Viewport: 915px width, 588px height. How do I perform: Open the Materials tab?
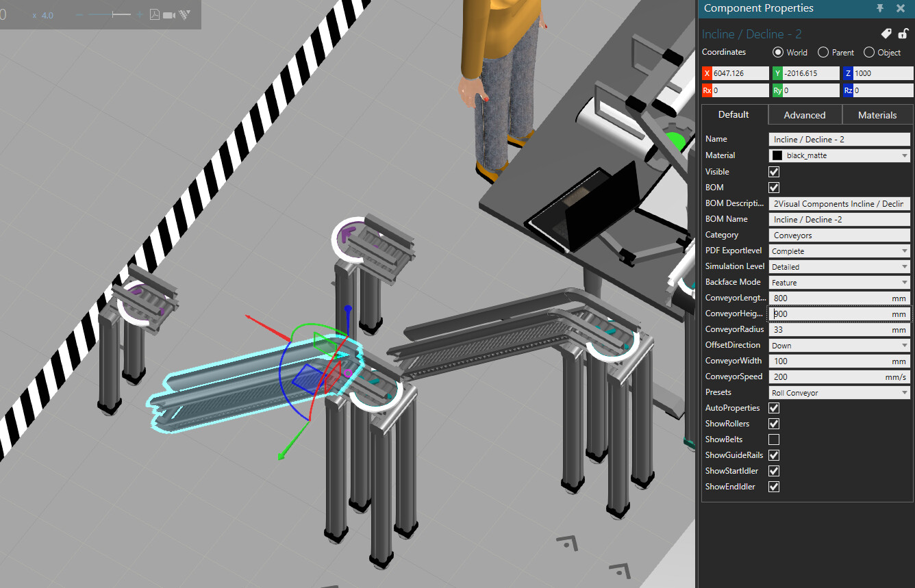[877, 115]
